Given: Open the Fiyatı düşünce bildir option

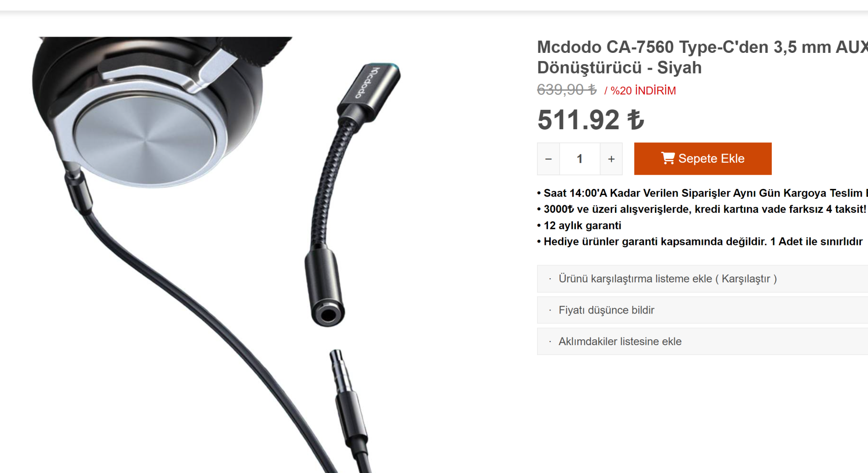Looking at the screenshot, I should click(703, 310).
